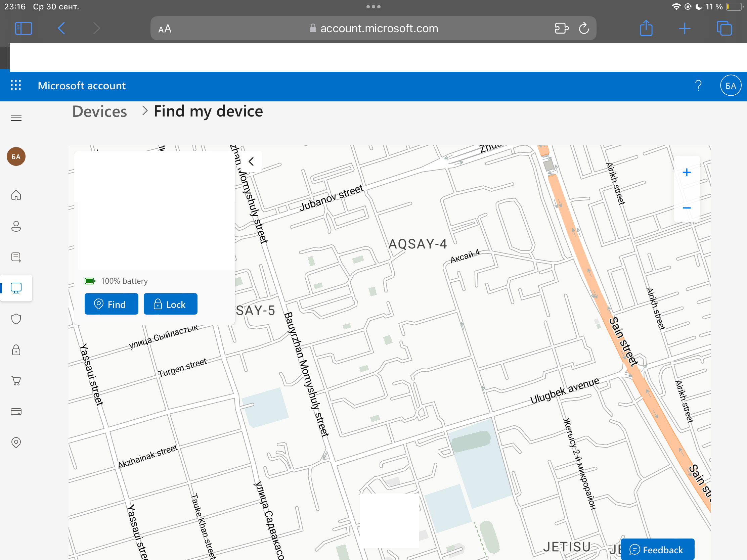The image size is (747, 560).
Task: Open the Order history cart icon
Action: (x=16, y=381)
